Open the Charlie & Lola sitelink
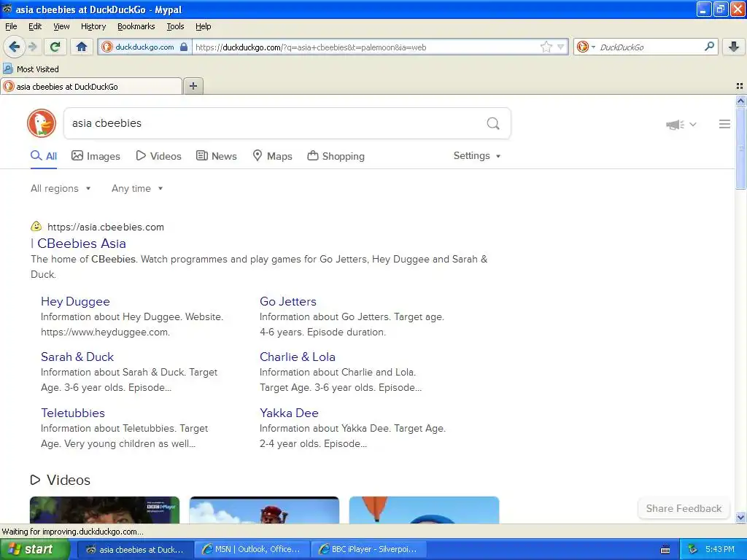Screen dimensions: 747x560 (298, 357)
